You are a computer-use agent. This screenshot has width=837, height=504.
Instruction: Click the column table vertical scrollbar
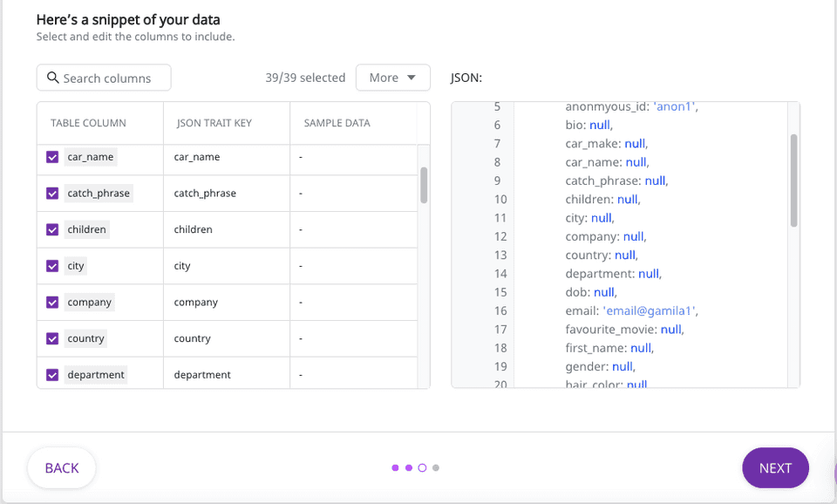pos(424,184)
